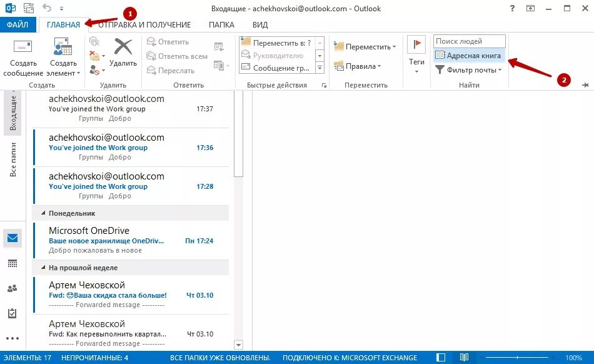Click the Undo arrow icon
Image resolution: width=594 pixels, height=364 pixels.
point(47,8)
